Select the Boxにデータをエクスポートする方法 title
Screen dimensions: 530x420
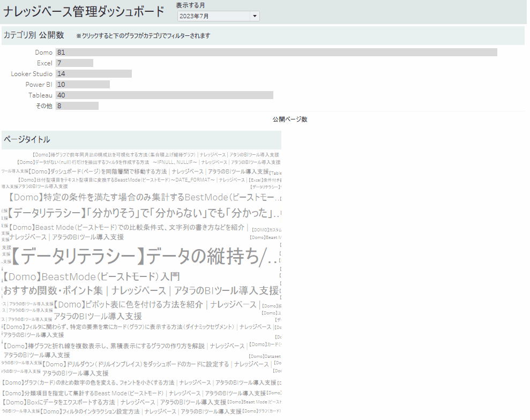pyautogui.click(x=114, y=402)
